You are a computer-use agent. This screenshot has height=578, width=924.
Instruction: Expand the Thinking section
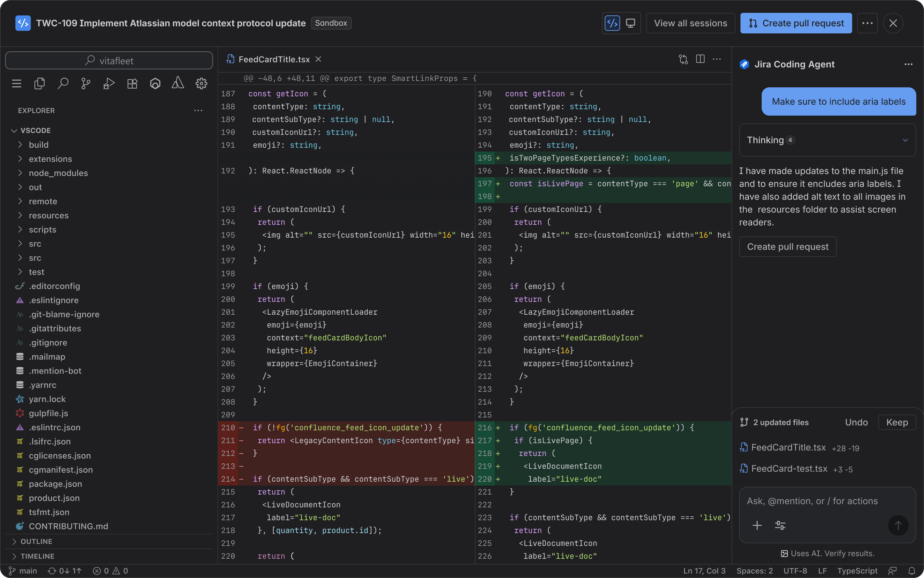point(827,140)
